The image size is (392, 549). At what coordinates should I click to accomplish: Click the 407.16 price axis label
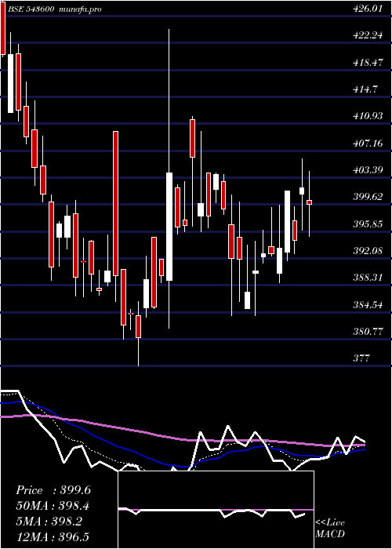(366, 143)
